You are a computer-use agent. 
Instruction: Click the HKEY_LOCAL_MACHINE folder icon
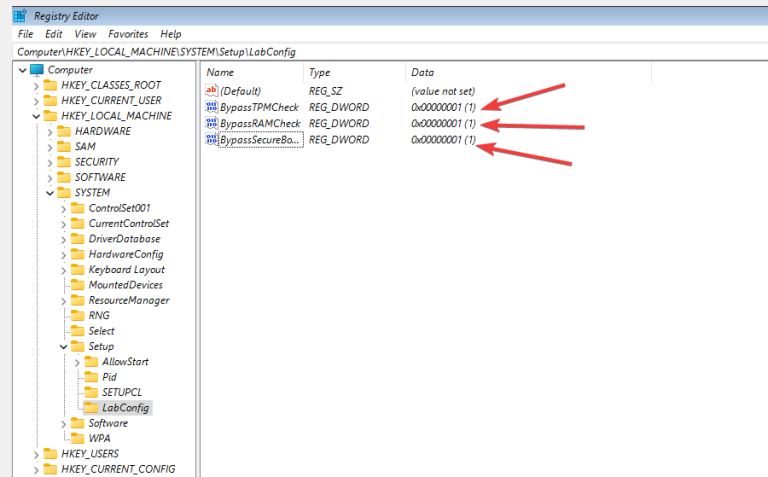click(50, 116)
